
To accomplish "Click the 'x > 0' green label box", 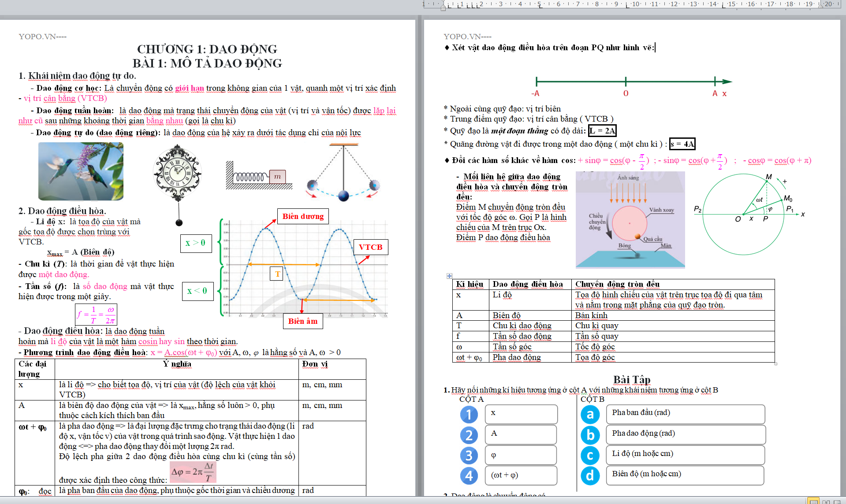I will (196, 243).
